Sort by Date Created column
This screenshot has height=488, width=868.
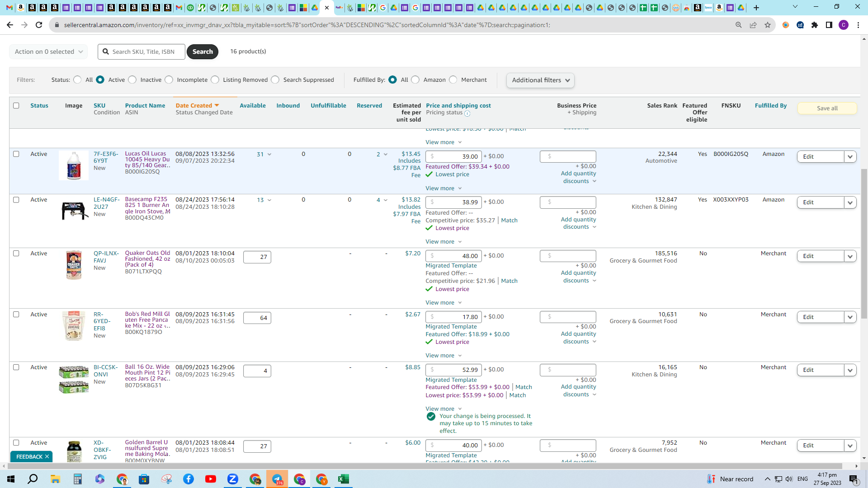(197, 106)
